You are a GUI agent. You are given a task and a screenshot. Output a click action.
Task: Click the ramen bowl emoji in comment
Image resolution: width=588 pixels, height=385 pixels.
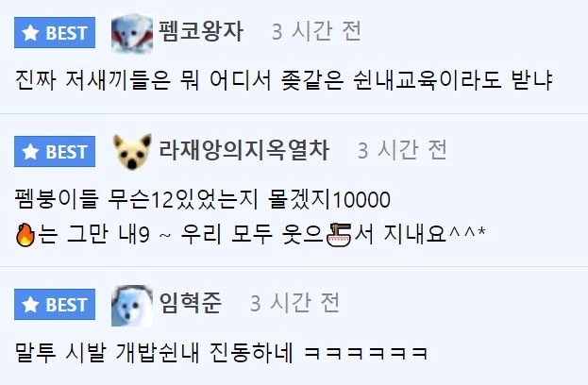339,235
